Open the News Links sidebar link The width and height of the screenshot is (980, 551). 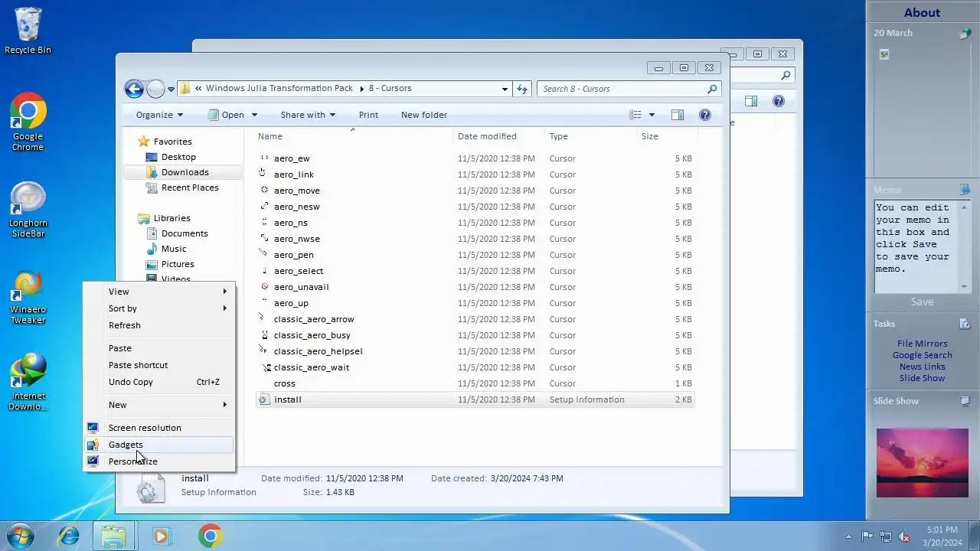tap(922, 367)
